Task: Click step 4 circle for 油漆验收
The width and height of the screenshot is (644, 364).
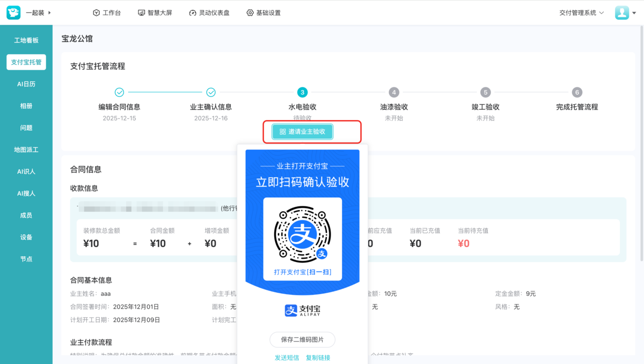Action: point(394,92)
